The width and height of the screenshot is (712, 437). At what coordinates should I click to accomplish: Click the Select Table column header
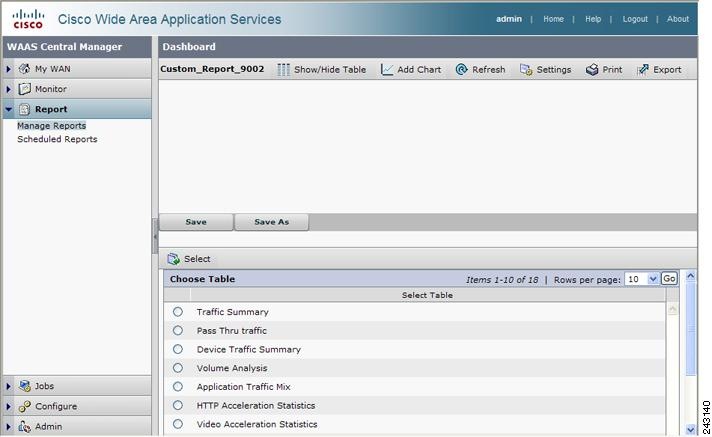pyautogui.click(x=427, y=295)
